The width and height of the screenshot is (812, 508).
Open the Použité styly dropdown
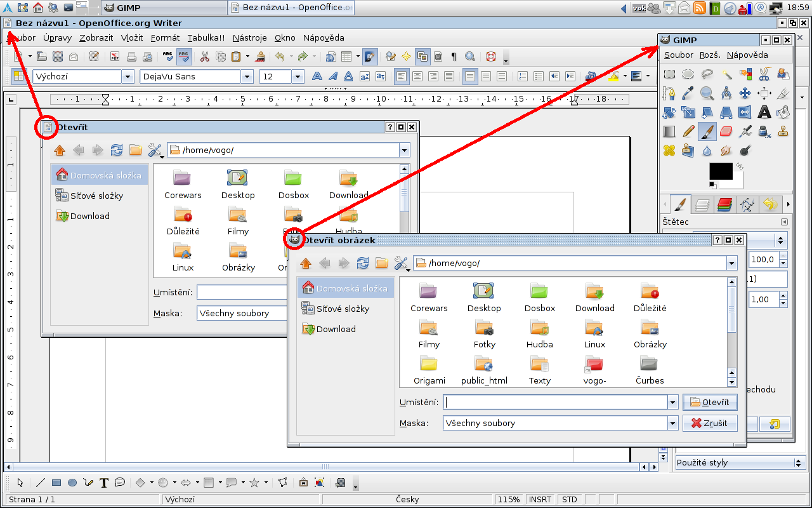point(799,462)
